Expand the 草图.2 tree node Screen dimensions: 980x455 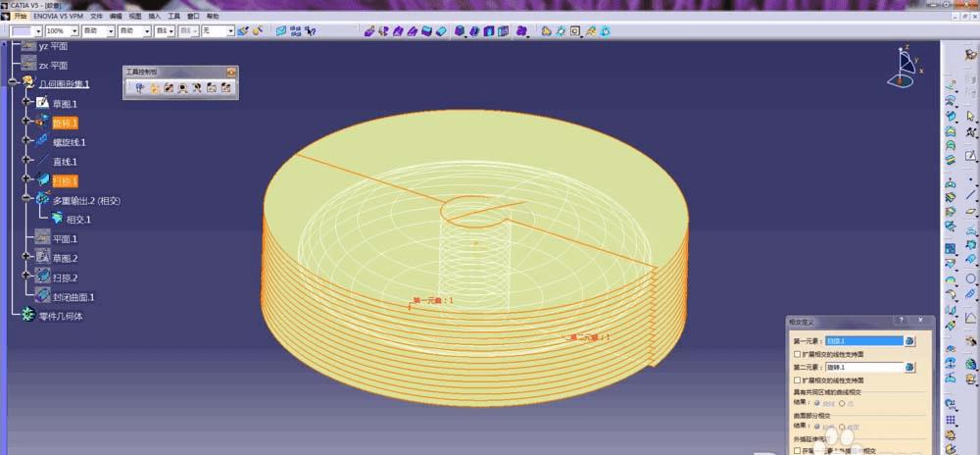(x=26, y=256)
